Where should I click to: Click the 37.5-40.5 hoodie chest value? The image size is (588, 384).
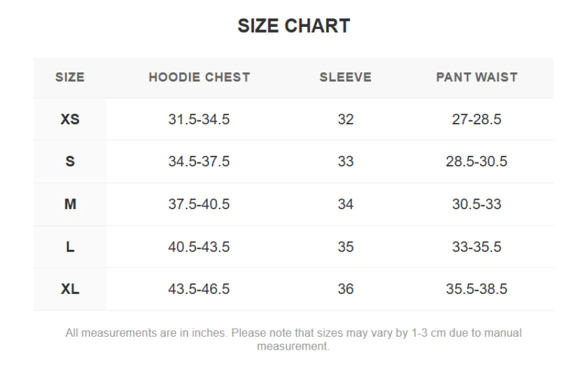[x=199, y=204]
